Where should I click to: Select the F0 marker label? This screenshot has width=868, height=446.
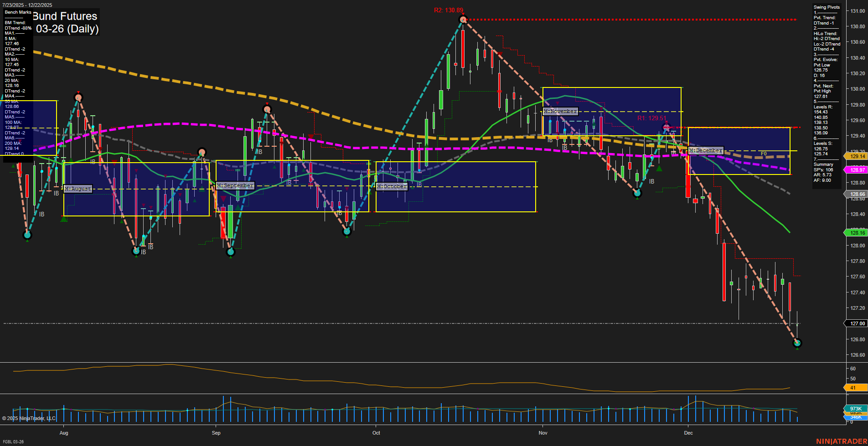tap(764, 153)
